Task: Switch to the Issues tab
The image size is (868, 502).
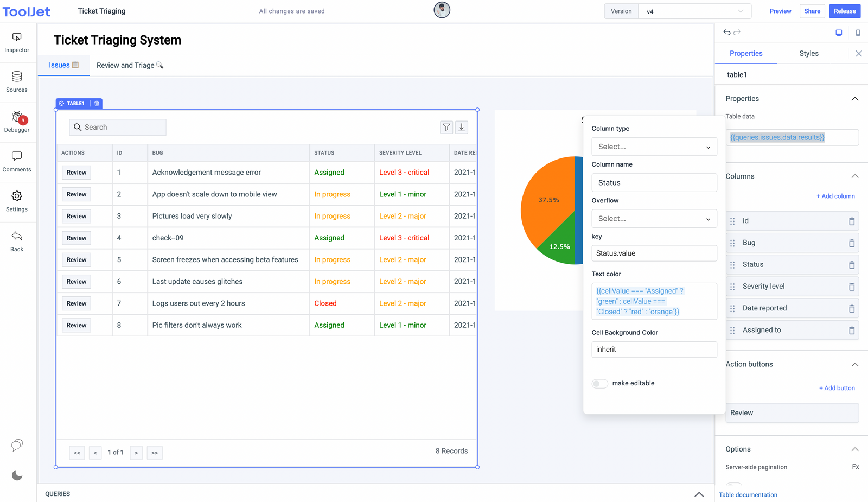Action: 63,65
